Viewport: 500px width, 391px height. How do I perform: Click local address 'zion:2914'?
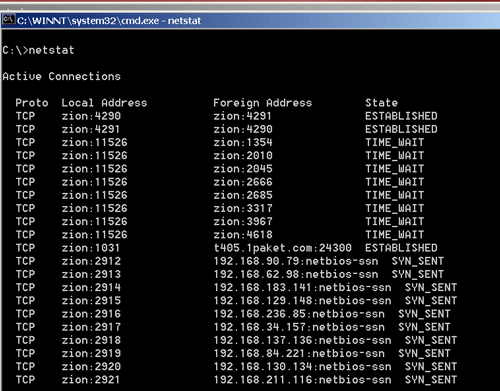coord(91,287)
